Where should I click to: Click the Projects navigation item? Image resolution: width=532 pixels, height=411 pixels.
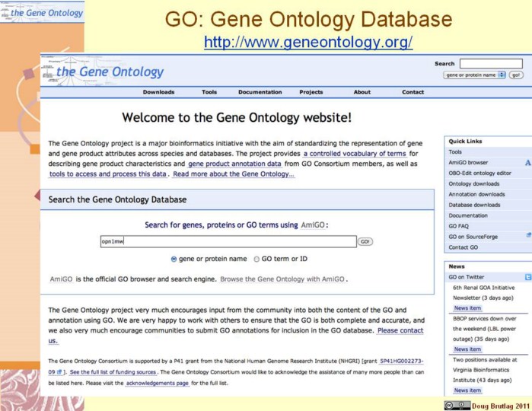point(311,92)
